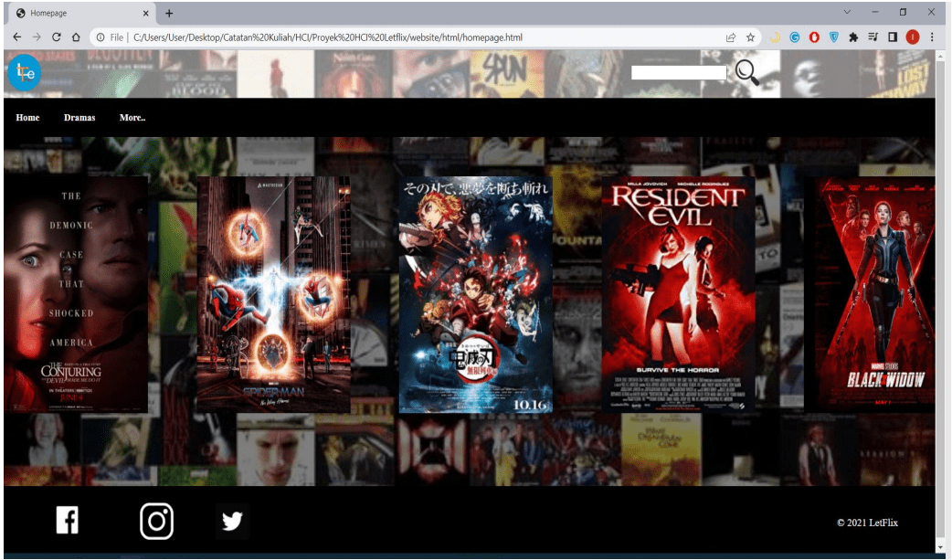This screenshot has height=560, width=952.
Task: Open The Conjuring movie poster
Action: point(76,294)
